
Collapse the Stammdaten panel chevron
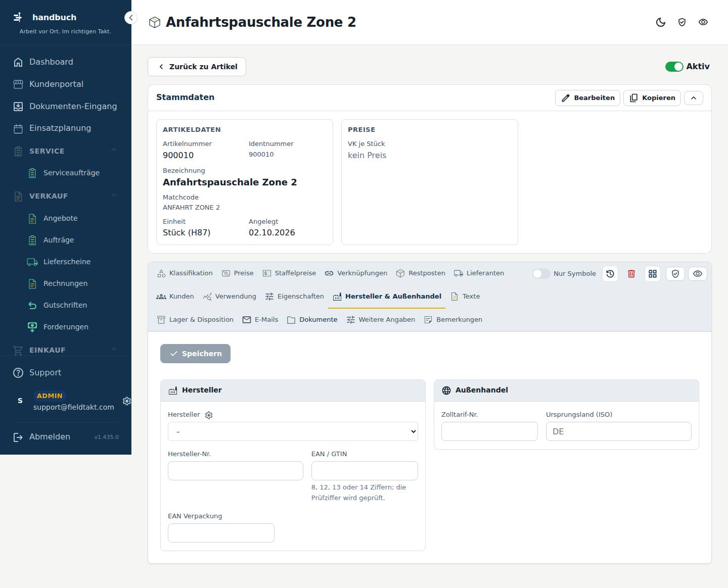[x=694, y=98]
